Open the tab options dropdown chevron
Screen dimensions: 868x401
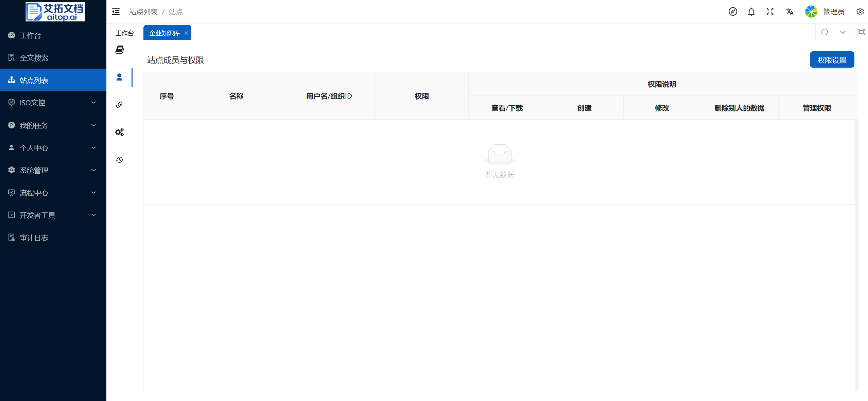pyautogui.click(x=843, y=32)
